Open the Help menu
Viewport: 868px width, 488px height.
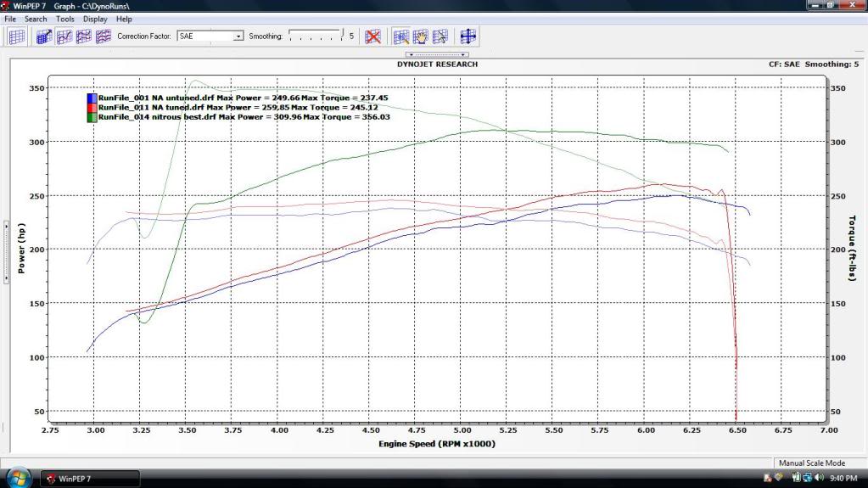(124, 19)
